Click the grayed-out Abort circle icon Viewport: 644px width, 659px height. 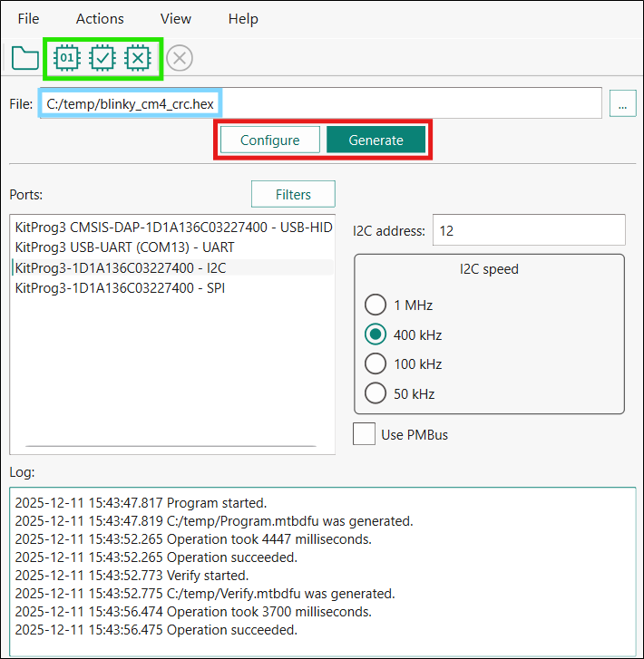coord(180,59)
